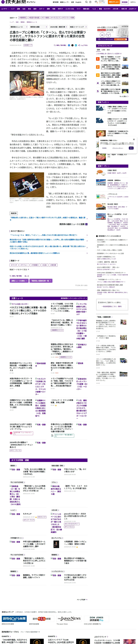Click the rank 1 badge in access ranking

[98, 59]
